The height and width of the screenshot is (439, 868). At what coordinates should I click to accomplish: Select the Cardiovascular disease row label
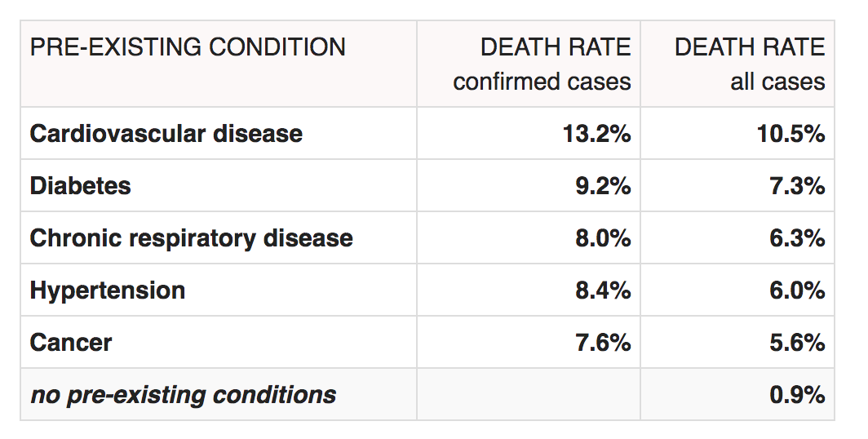click(166, 134)
